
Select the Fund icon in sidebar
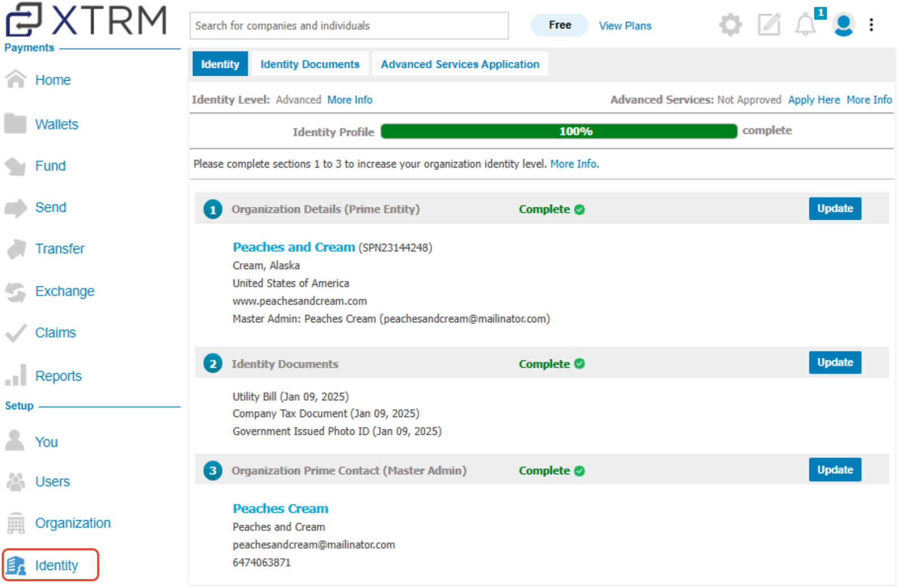(x=16, y=166)
